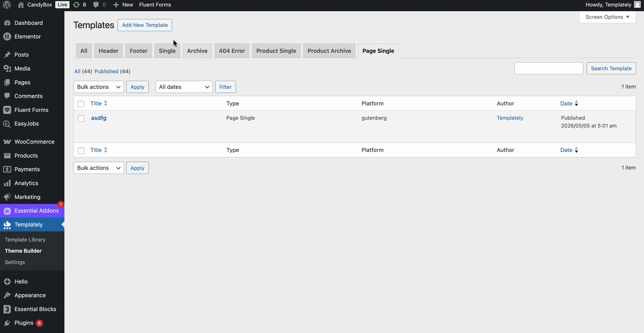Open the updates icon showing 8
The width and height of the screenshot is (644, 333).
pos(76,5)
